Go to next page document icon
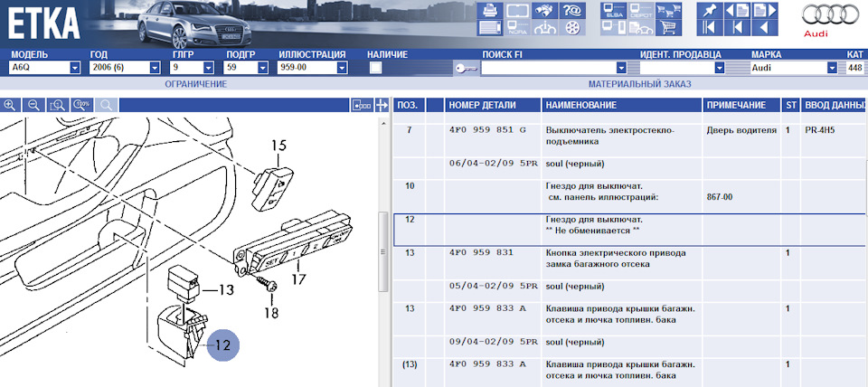868x387 pixels. 764,10
